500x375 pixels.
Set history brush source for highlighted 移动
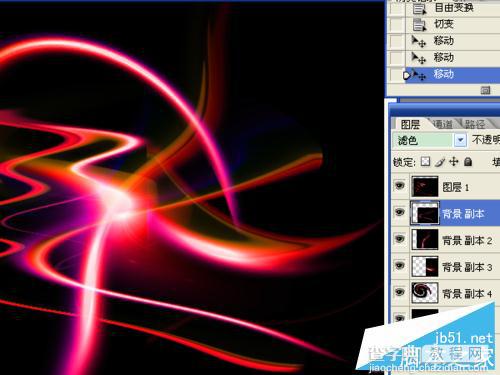397,75
